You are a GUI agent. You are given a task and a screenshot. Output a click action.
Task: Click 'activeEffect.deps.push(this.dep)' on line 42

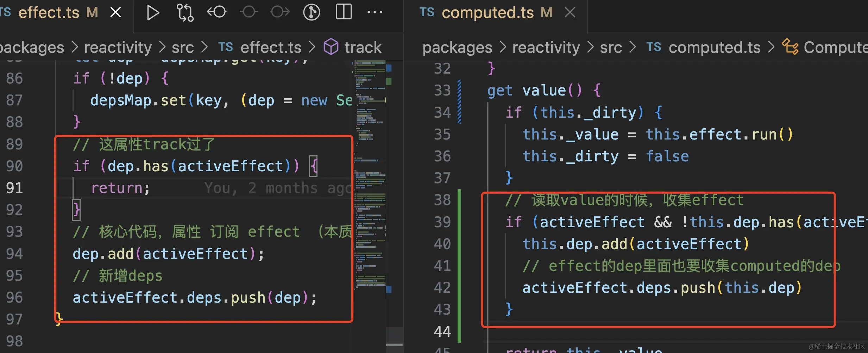pos(662,287)
